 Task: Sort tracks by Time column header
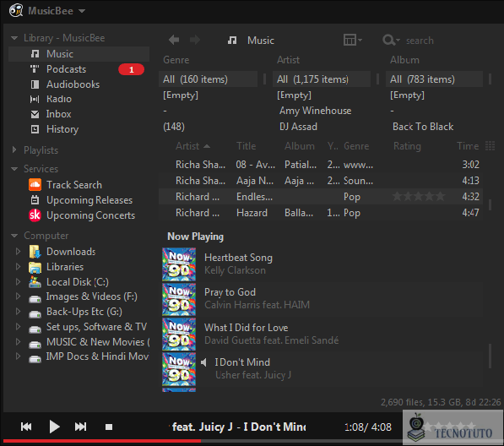(x=468, y=146)
